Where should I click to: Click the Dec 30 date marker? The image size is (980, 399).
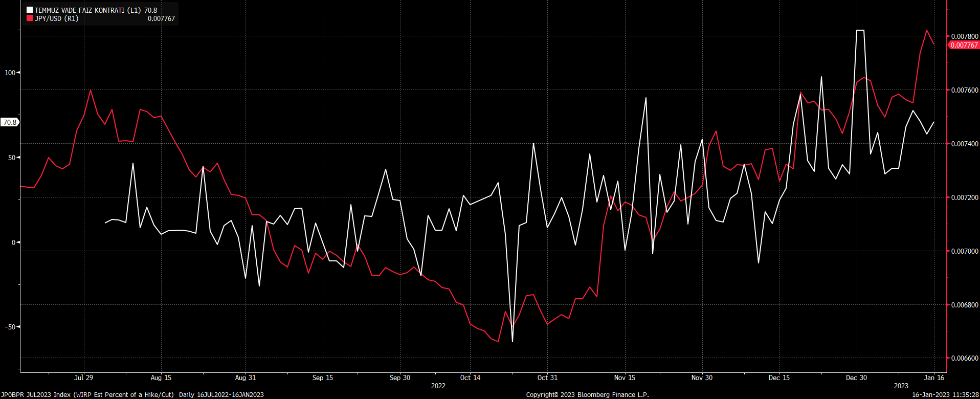(856, 378)
